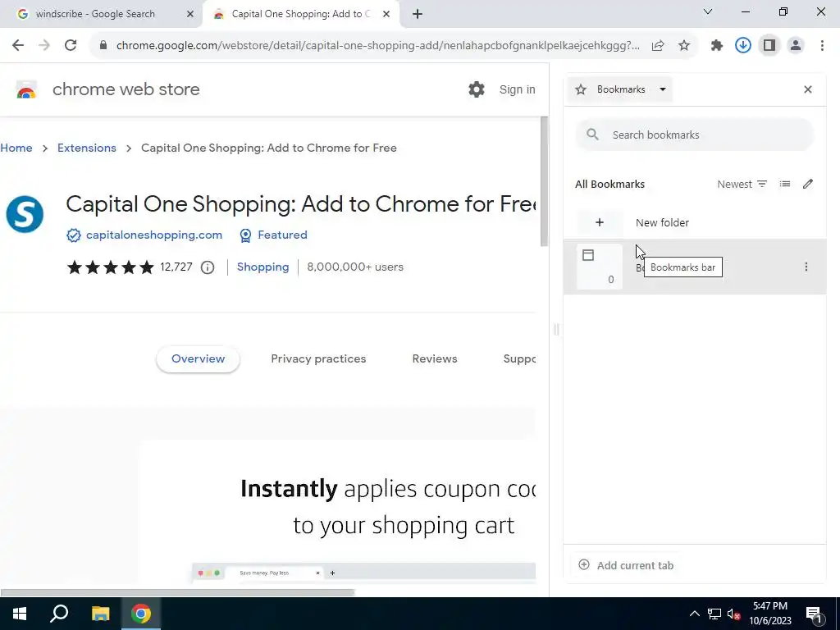Viewport: 840px width, 630px height.
Task: Click the chrome web store logo
Action: click(x=26, y=89)
